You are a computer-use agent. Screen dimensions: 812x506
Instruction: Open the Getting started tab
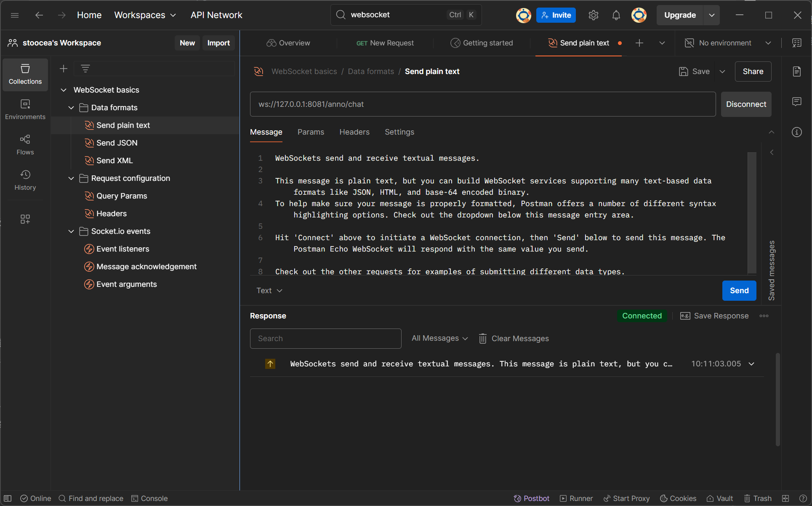click(x=482, y=43)
